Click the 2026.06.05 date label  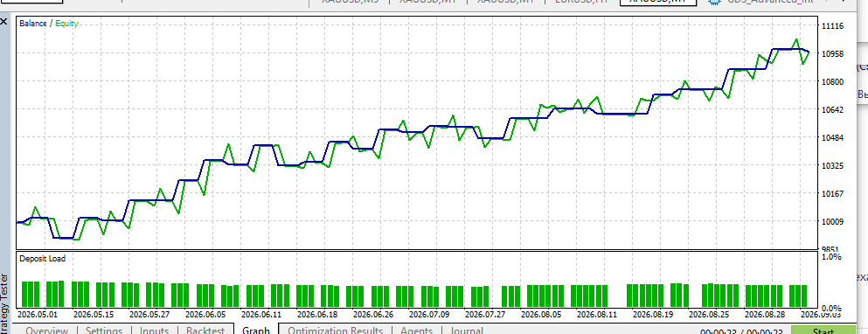pos(205,314)
